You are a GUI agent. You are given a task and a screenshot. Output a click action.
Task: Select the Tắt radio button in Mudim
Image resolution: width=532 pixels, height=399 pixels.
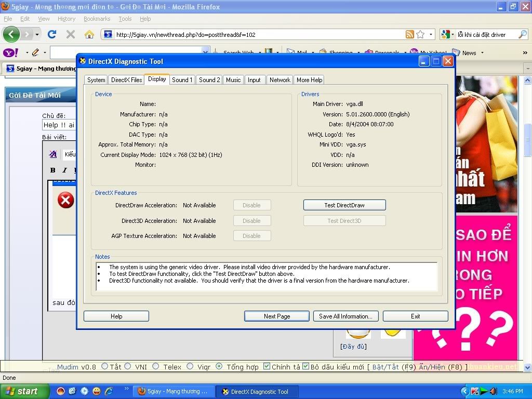(104, 366)
